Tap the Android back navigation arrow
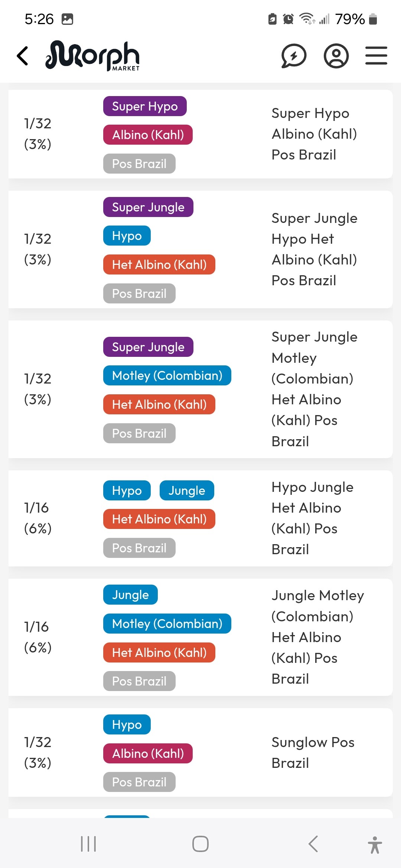 [x=313, y=844]
